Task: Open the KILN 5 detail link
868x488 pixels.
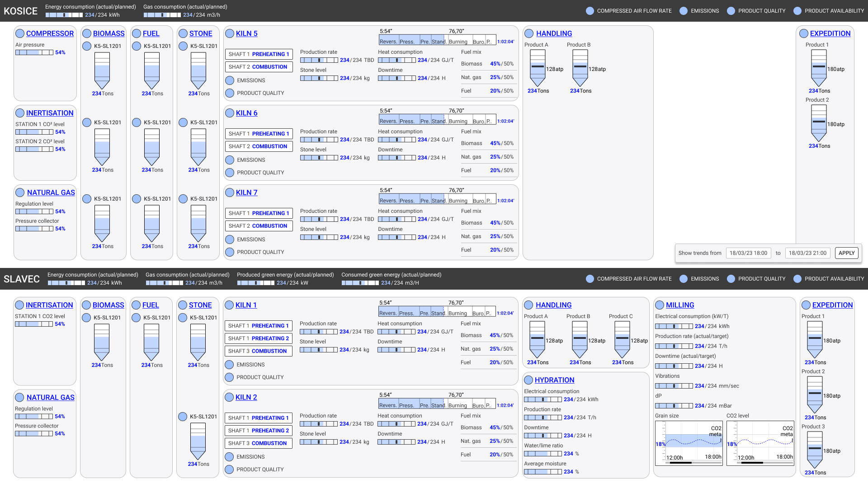Action: point(246,33)
